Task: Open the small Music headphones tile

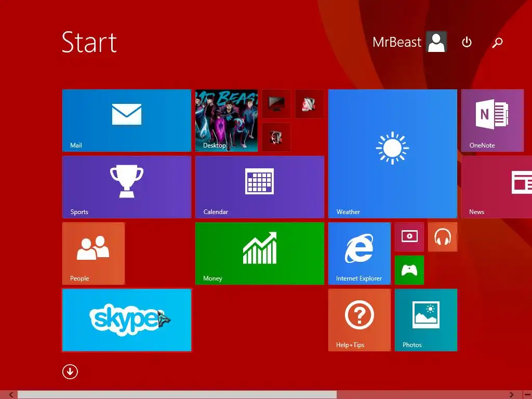Action: coord(443,237)
